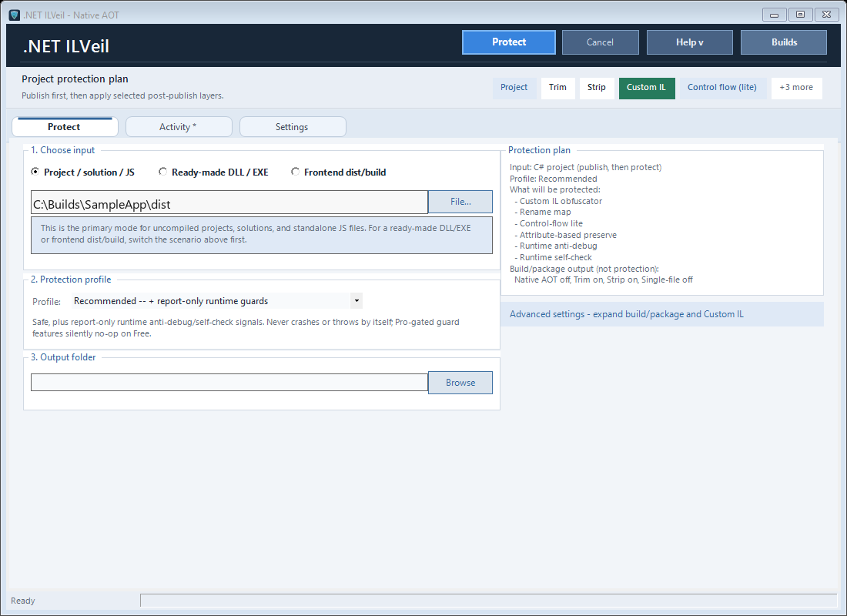This screenshot has width=847, height=616.
Task: Click the Cancel button
Action: tap(600, 42)
